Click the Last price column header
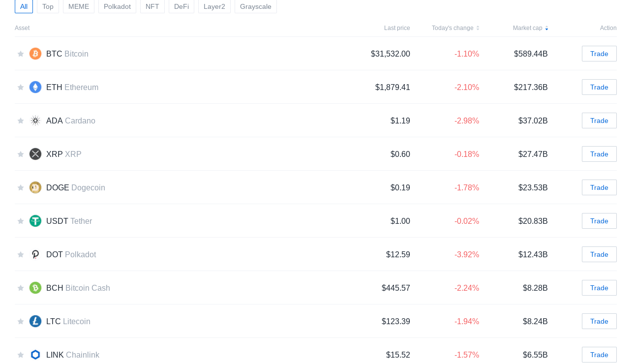This screenshot has width=635, height=364. pyautogui.click(x=396, y=28)
